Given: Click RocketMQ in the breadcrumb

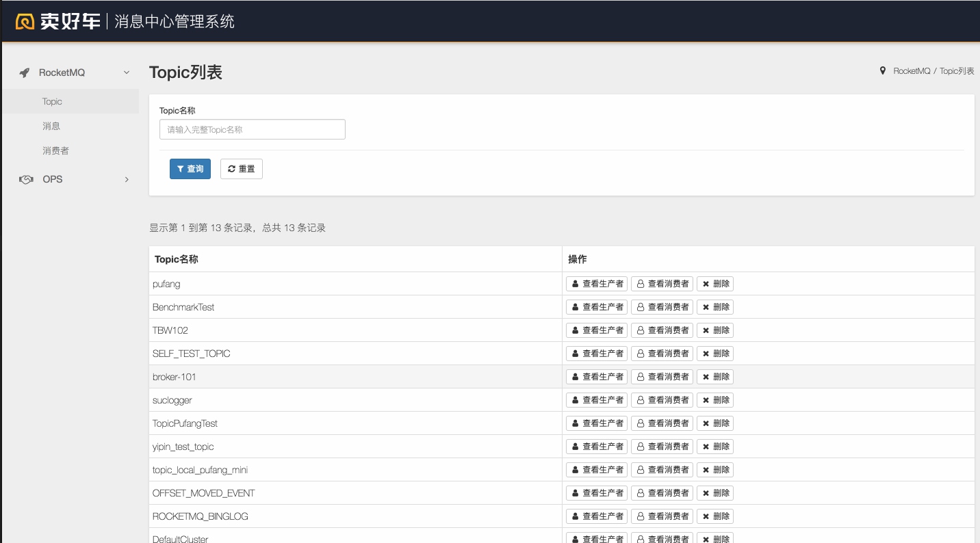Looking at the screenshot, I should click(x=912, y=71).
